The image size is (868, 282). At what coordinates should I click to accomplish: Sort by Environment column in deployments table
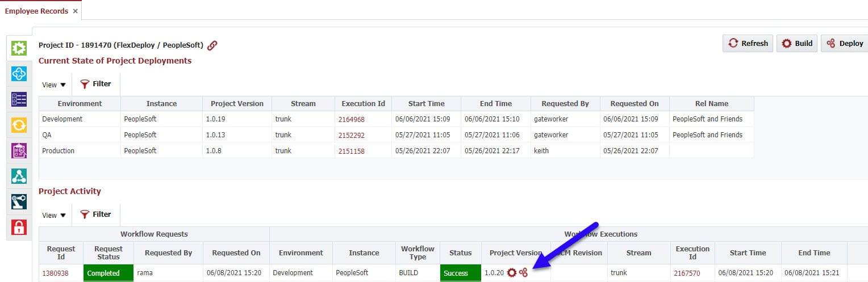pos(80,104)
